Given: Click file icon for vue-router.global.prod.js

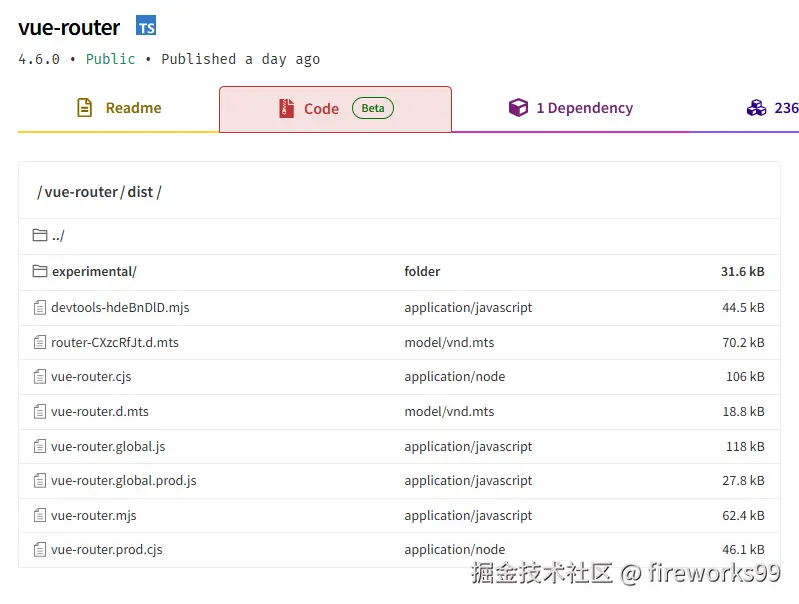Looking at the screenshot, I should [x=40, y=481].
